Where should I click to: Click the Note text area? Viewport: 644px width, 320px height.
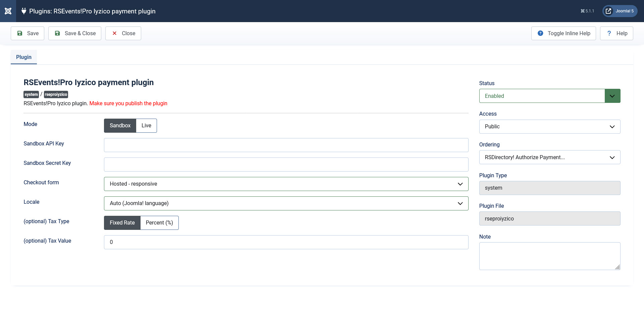point(550,256)
